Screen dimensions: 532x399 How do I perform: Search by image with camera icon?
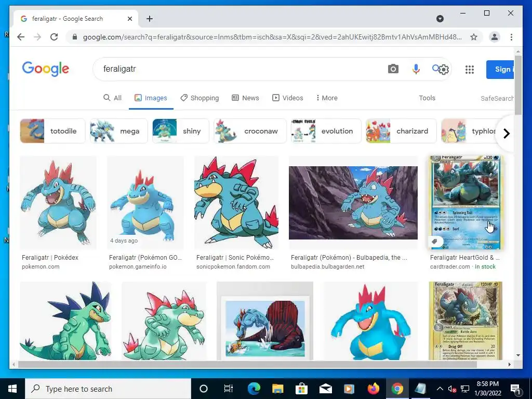click(393, 69)
